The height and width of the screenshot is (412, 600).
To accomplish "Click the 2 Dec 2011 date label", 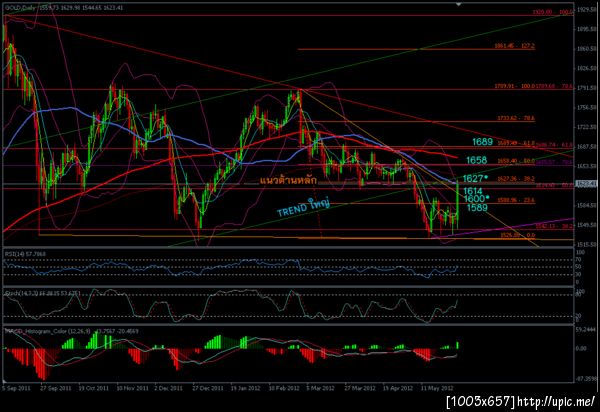I will (x=169, y=388).
